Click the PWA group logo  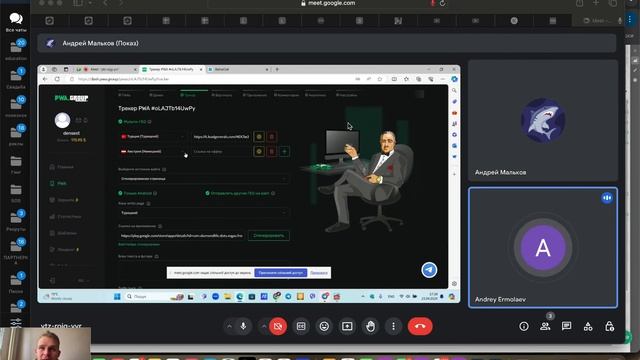71,98
